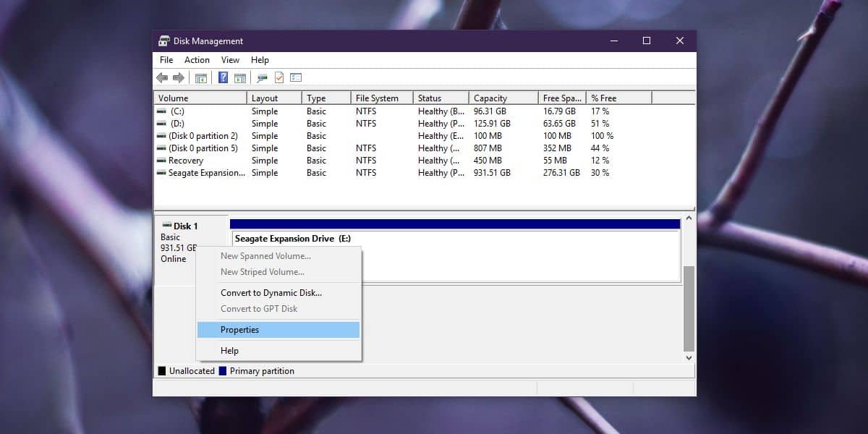Click the 807 MB capacity cell
This screenshot has width=868, height=434.
pos(488,148)
